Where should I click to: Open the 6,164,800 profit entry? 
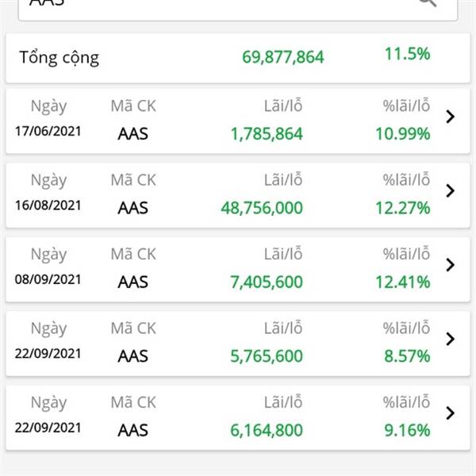(x=267, y=430)
